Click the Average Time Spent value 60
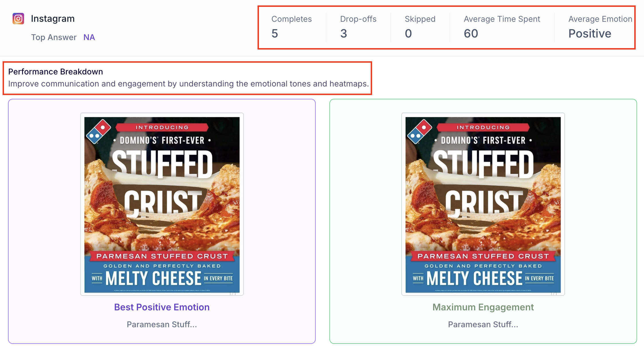The image size is (644, 351). coord(471,33)
